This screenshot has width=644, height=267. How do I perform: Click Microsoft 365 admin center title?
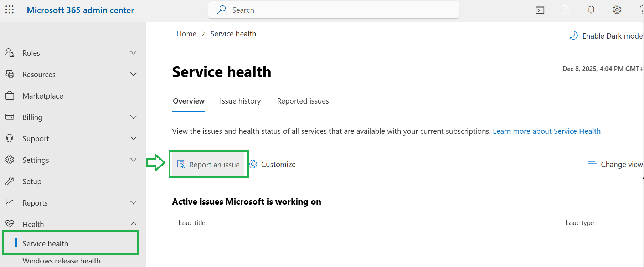coord(81,10)
